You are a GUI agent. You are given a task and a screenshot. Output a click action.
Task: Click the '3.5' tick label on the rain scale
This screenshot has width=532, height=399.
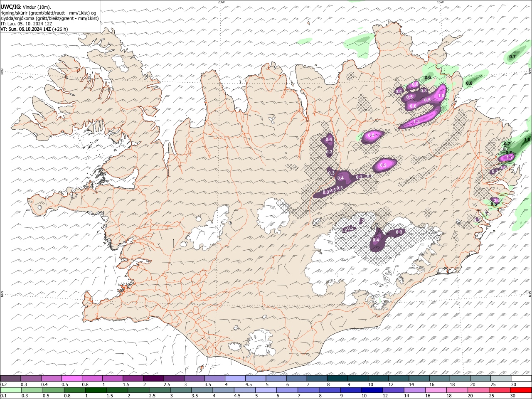pyautogui.click(x=195, y=396)
